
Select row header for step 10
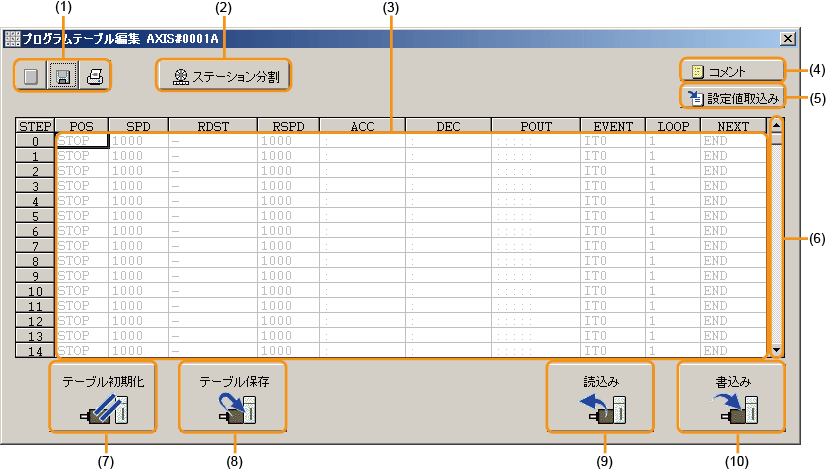[x=35, y=291]
